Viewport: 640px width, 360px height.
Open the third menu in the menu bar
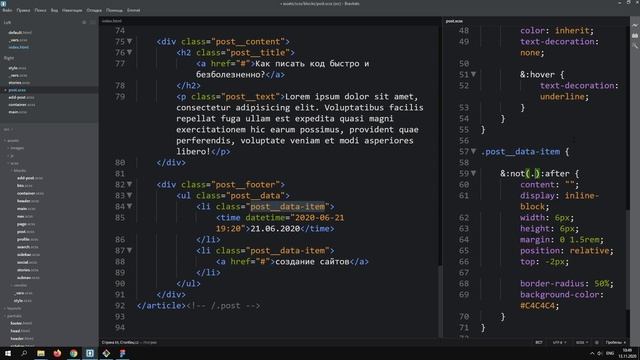(x=40, y=10)
